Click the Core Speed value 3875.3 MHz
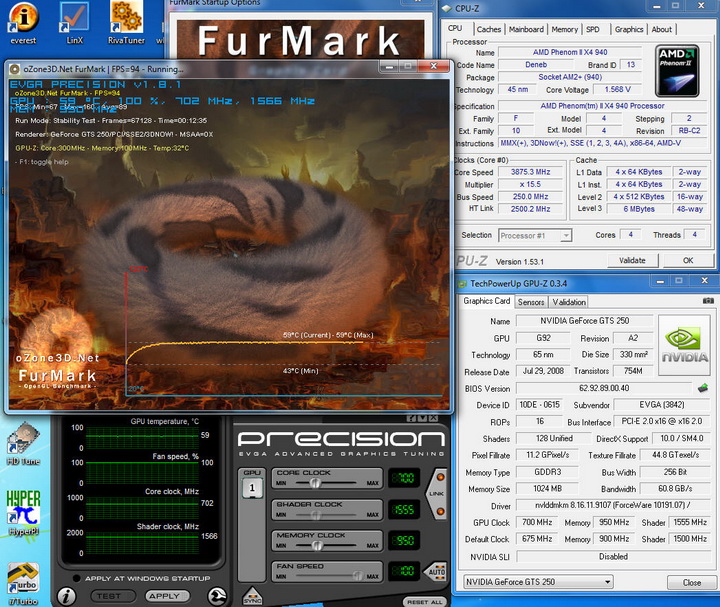The image size is (720, 607). (530, 172)
